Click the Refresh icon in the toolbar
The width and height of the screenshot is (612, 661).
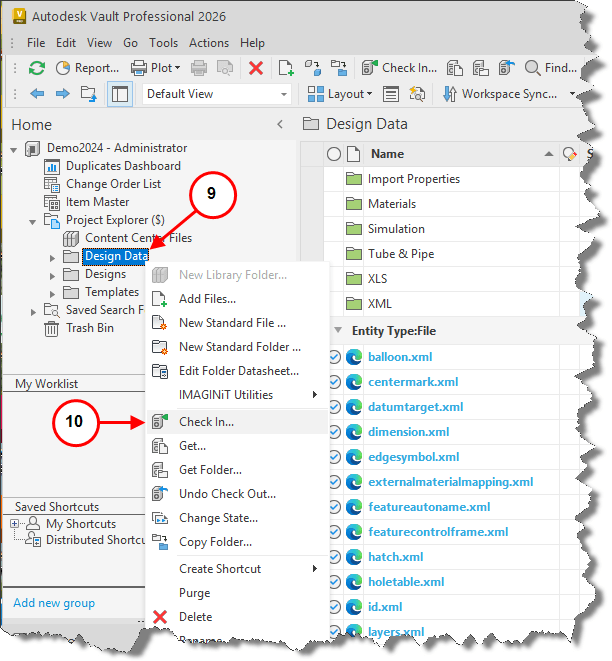(37, 68)
